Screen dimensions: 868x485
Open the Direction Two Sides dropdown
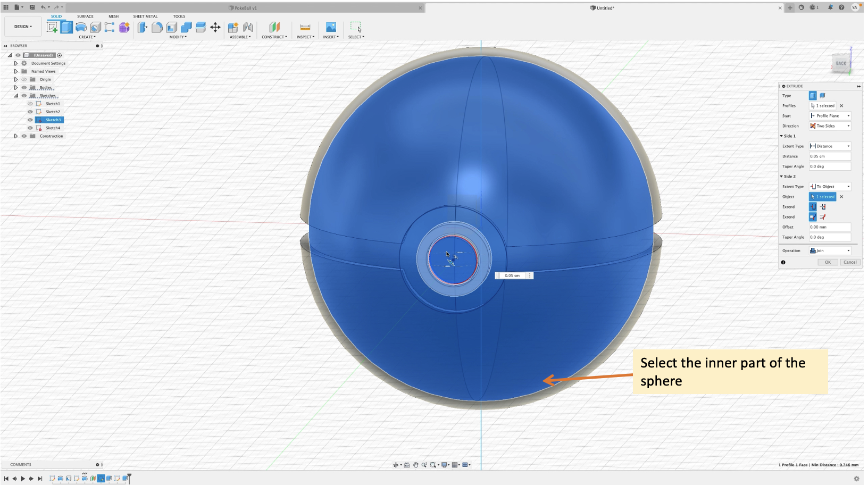point(830,126)
